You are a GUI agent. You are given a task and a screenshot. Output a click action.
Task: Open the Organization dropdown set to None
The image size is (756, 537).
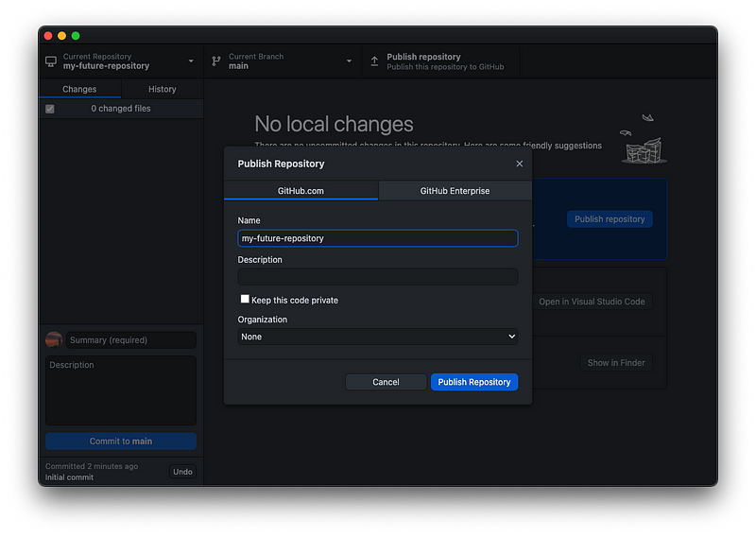coord(377,337)
